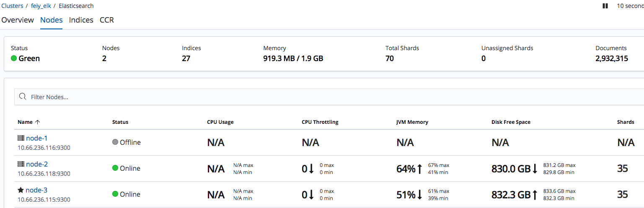644x208 pixels.
Task: Click the server icon beside node-1
Action: pyautogui.click(x=21, y=138)
